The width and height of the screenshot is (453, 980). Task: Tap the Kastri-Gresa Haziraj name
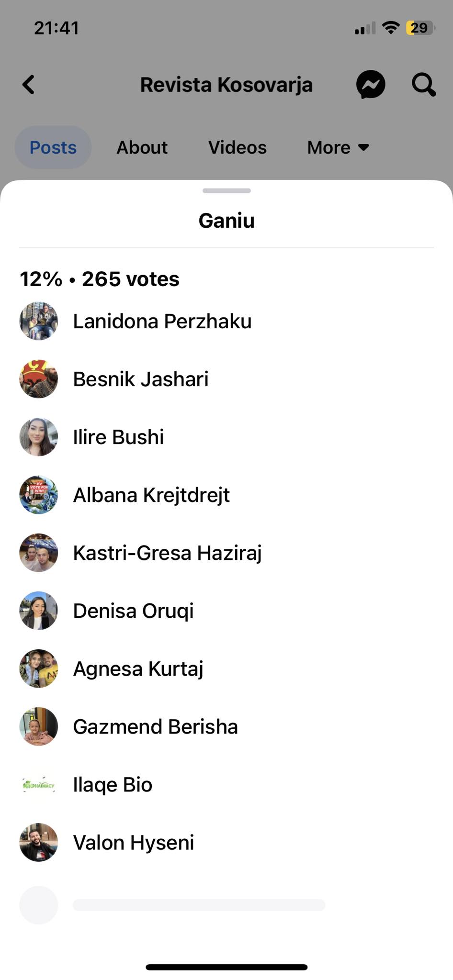tap(167, 553)
